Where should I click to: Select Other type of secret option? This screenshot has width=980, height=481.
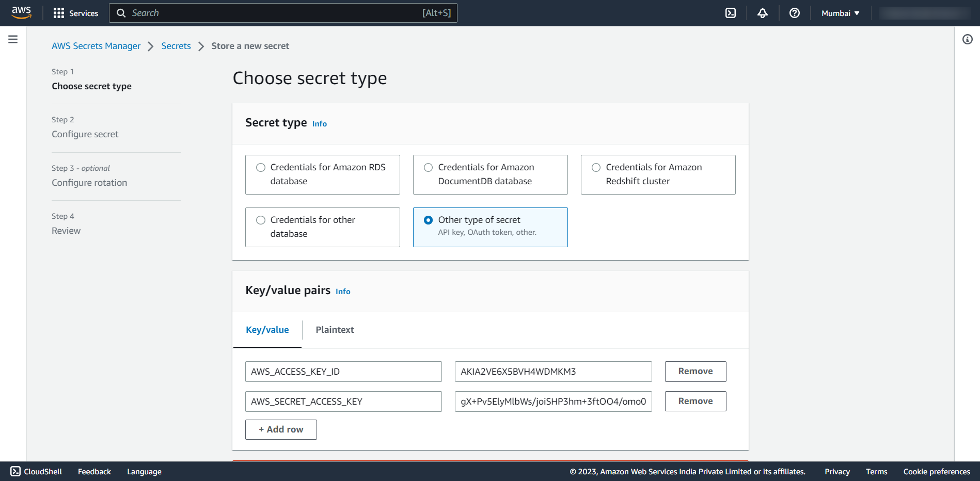tap(491, 227)
